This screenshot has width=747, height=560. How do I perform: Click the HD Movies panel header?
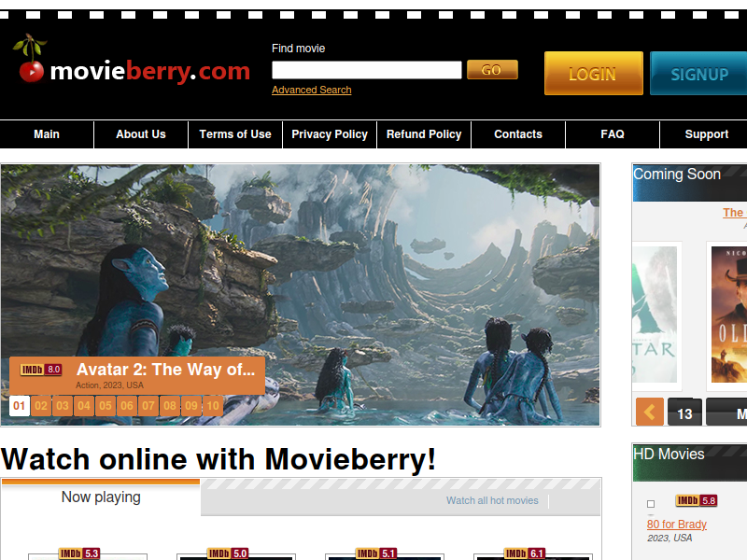coord(690,463)
